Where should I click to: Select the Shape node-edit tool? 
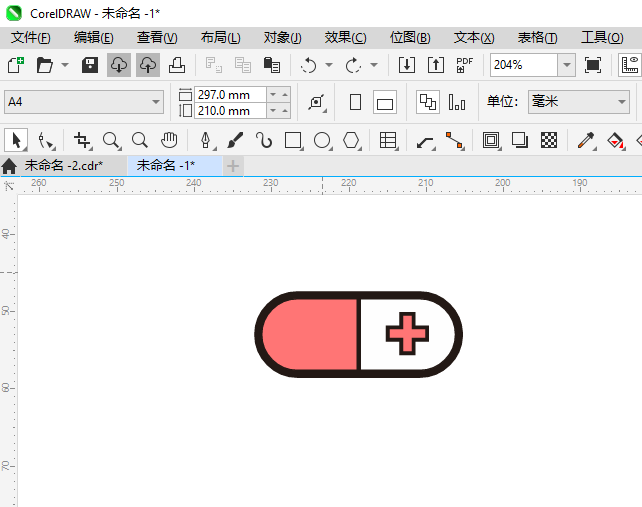pos(45,140)
